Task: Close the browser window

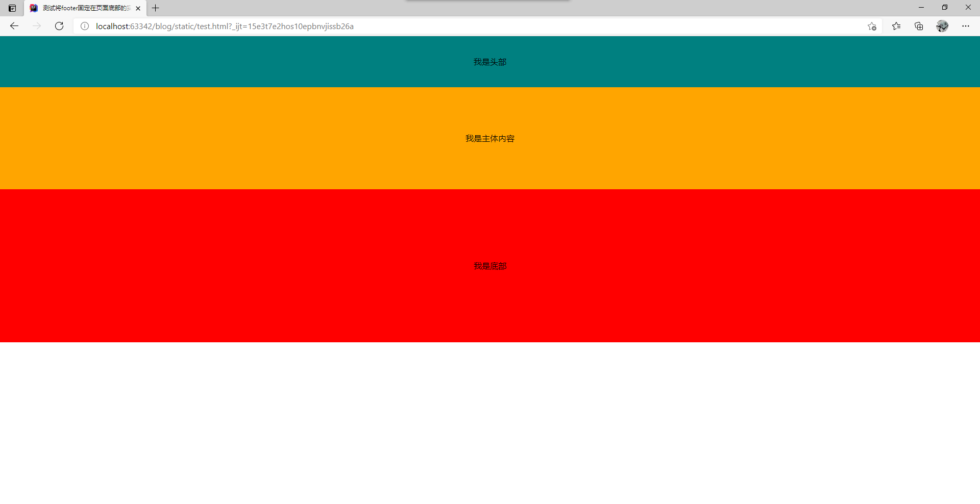Action: point(968,8)
